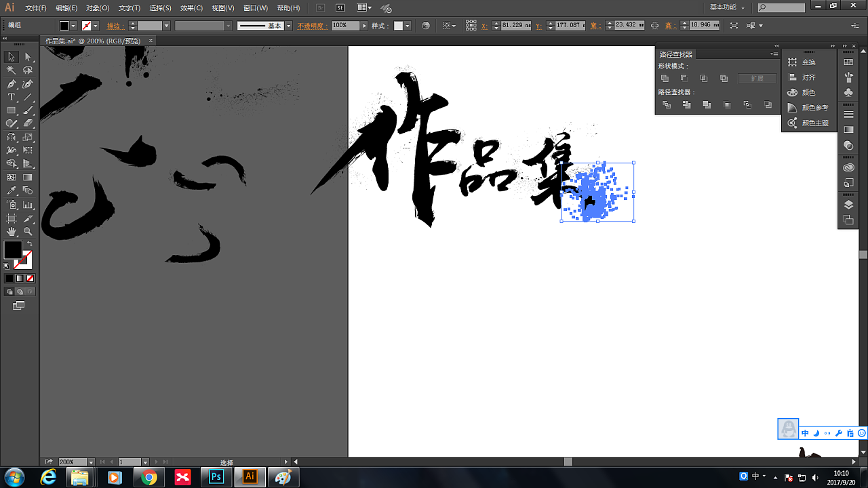This screenshot has height=488, width=868.
Task: Select the Rectangle tool
Action: (12, 110)
